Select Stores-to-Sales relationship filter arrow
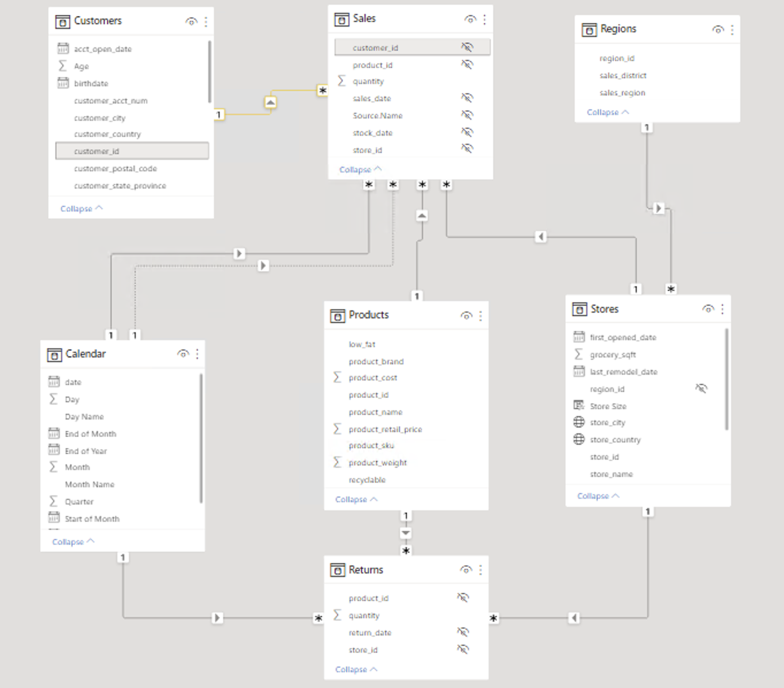The width and height of the screenshot is (784, 688). [540, 237]
